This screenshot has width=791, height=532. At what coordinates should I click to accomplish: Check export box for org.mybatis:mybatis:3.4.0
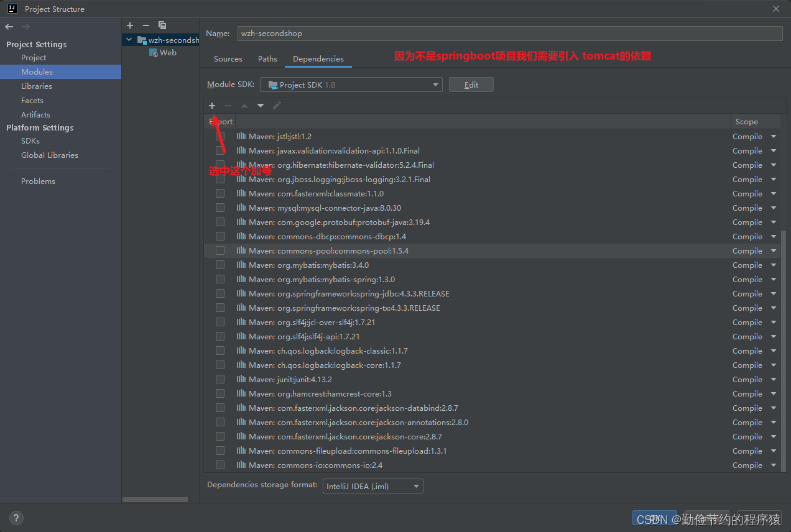point(220,265)
